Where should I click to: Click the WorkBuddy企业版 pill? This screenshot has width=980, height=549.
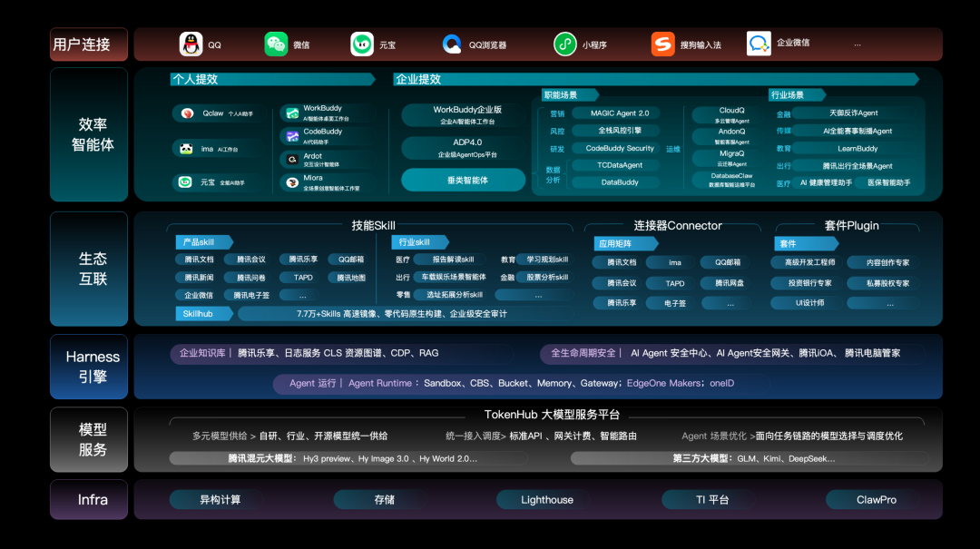[463, 115]
